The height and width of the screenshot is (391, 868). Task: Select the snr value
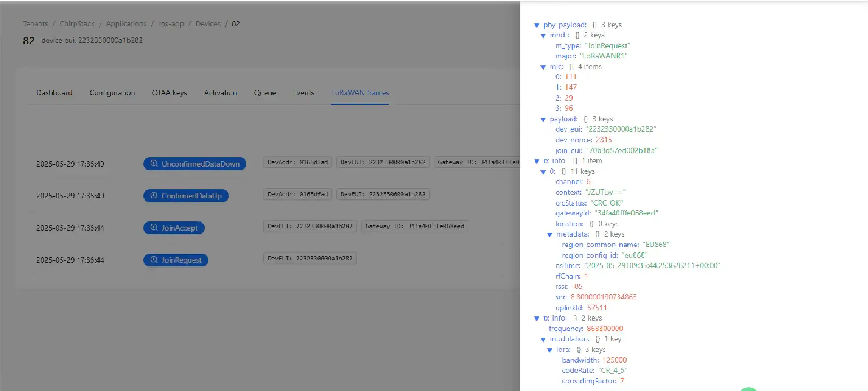coord(603,297)
